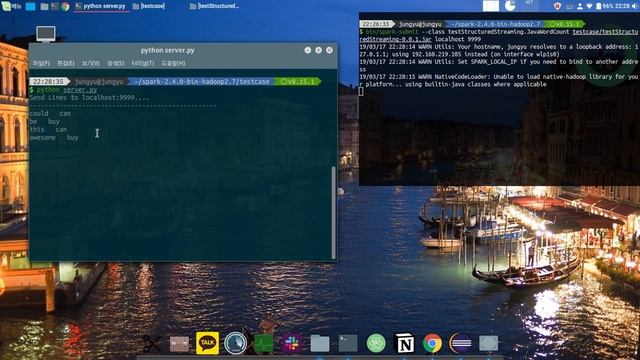Image resolution: width=640 pixels, height=360 pixels.
Task: Click the cursor block in right terminal
Action: (361, 92)
